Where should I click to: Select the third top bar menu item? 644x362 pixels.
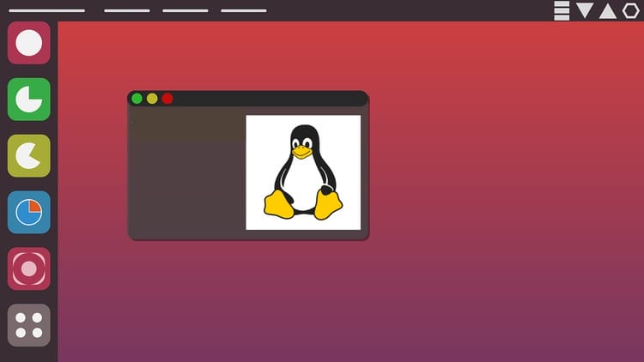185,11
